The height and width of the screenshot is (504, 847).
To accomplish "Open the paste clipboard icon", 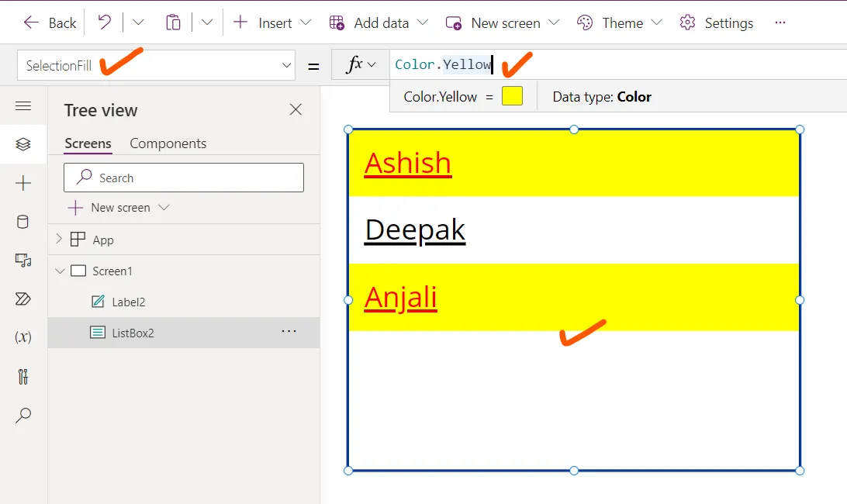I will 173,22.
